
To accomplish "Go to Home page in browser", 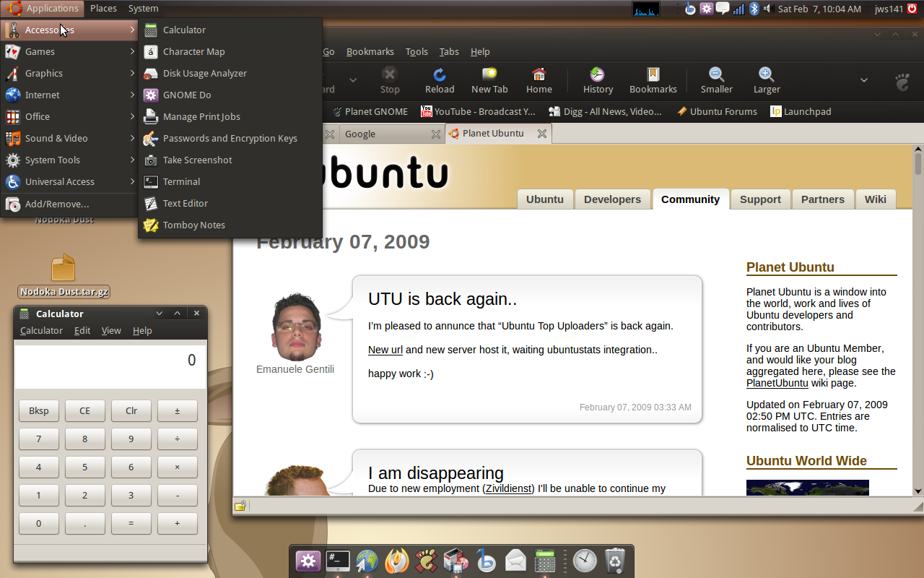I will [x=539, y=80].
